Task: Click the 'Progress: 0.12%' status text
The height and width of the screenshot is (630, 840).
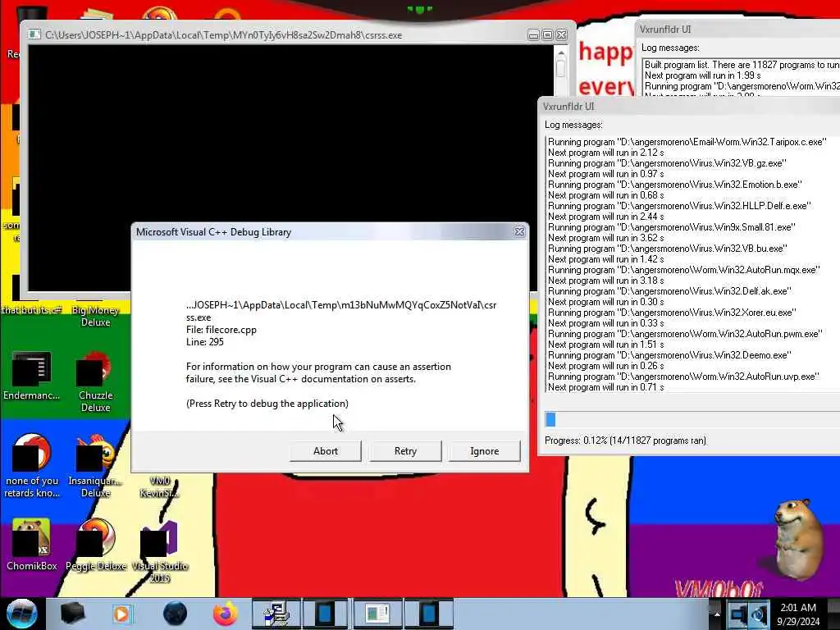Action: [x=625, y=441]
